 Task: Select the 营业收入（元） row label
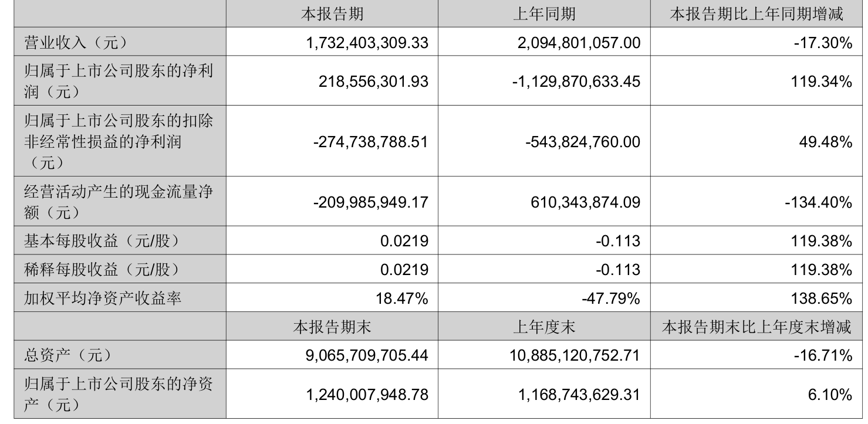tap(75, 42)
